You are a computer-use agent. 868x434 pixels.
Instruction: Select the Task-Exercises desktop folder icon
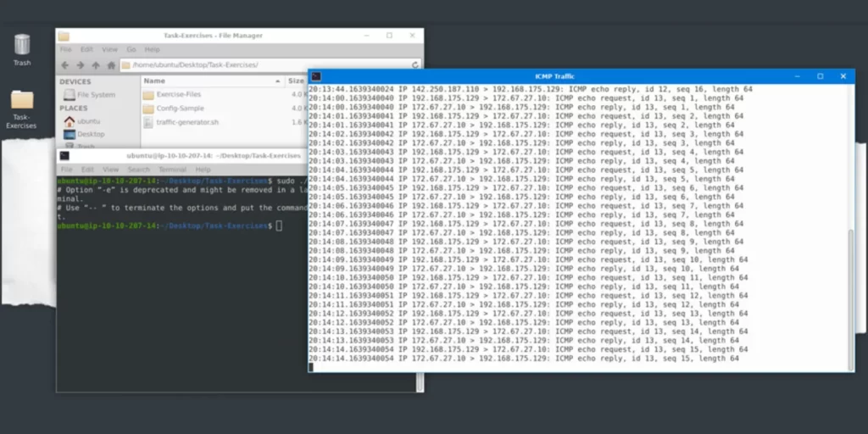(22, 101)
